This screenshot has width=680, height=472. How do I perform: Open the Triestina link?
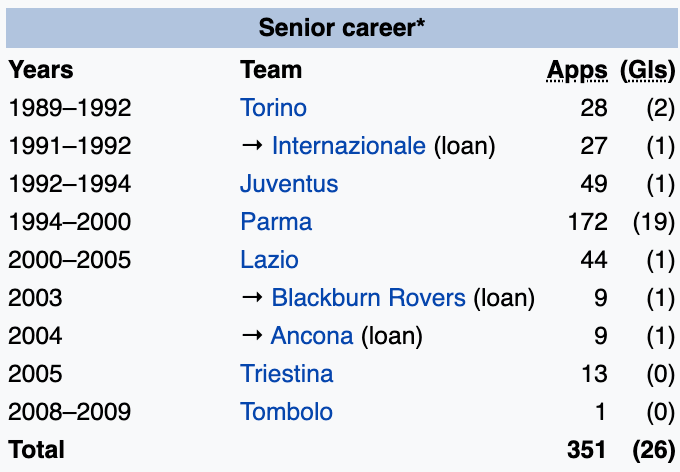coord(287,374)
